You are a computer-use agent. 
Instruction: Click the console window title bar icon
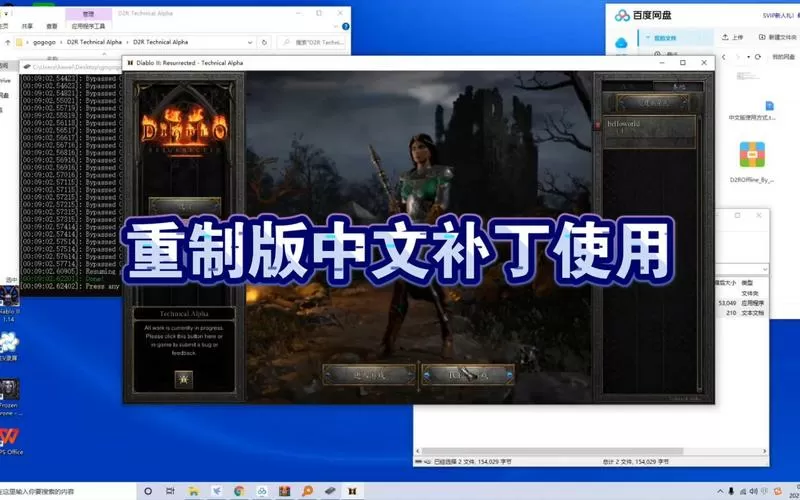pos(27,67)
